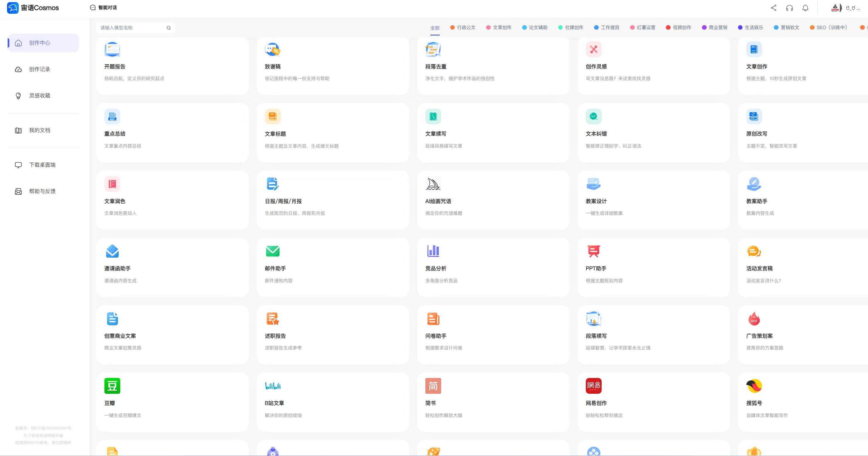Open the 问卷助手 card
The width and height of the screenshot is (868, 456).
[493, 335]
